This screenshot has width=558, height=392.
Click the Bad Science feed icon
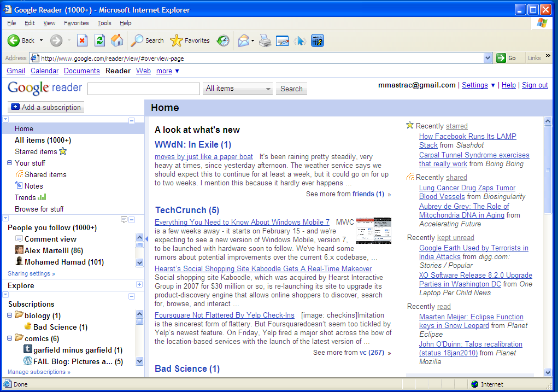tap(28, 326)
